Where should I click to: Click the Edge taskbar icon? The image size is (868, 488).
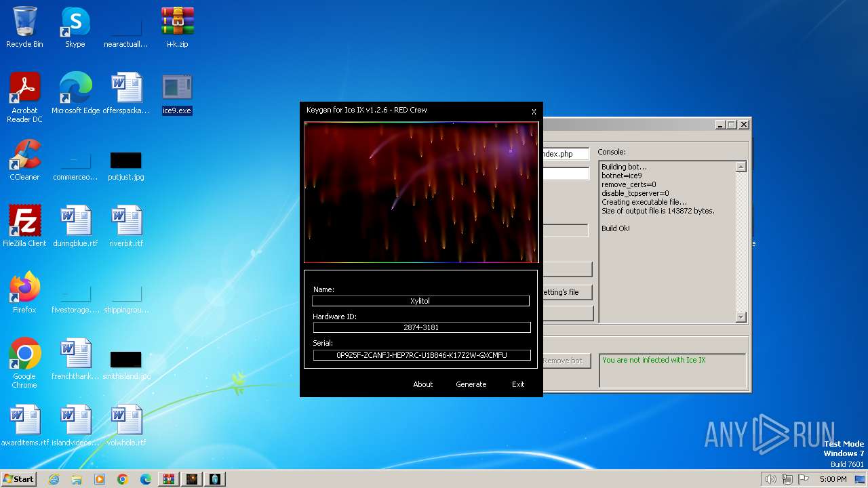click(x=146, y=479)
